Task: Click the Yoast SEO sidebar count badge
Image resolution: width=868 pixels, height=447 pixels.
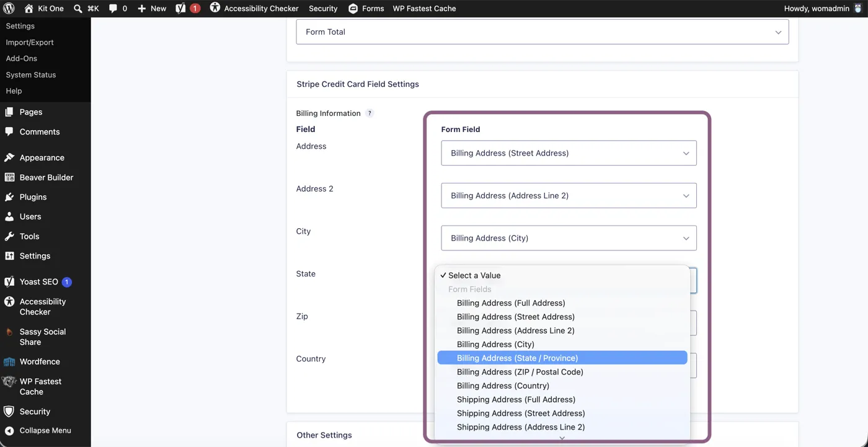Action: pyautogui.click(x=67, y=282)
